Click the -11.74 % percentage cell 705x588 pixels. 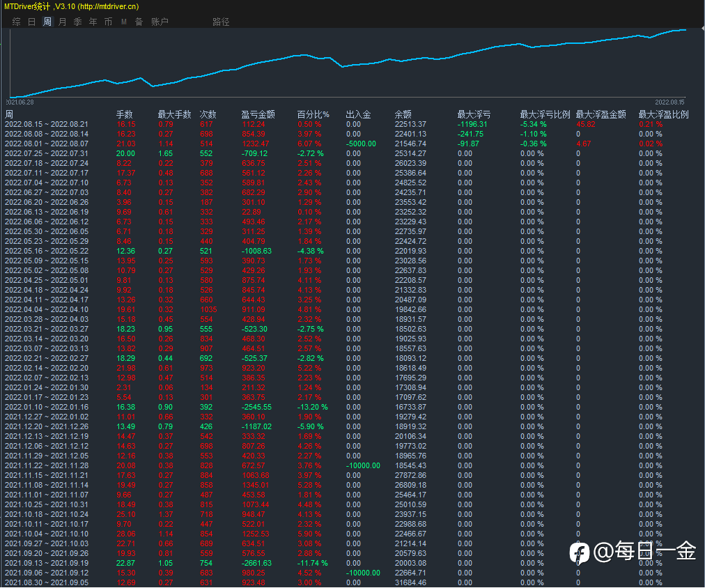313,564
